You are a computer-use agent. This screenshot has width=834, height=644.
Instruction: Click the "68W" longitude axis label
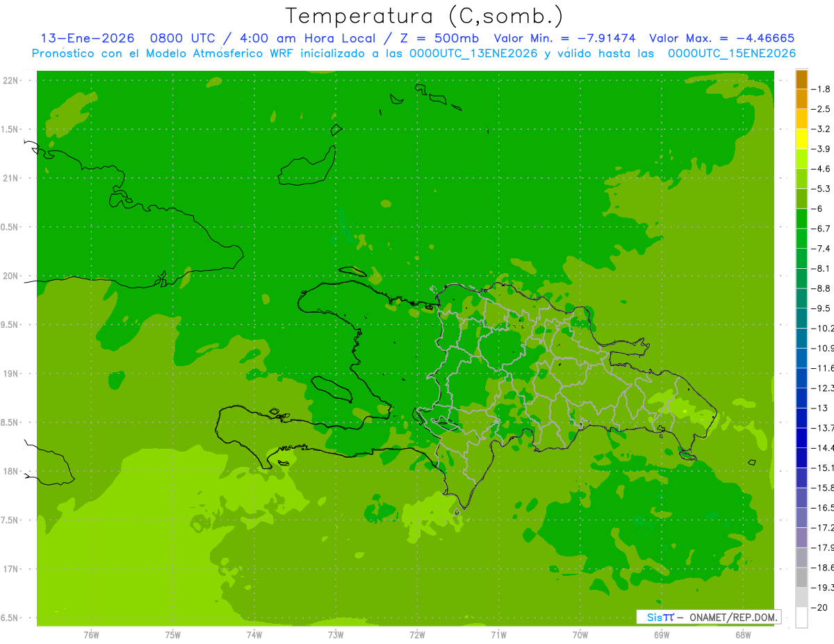(742, 635)
